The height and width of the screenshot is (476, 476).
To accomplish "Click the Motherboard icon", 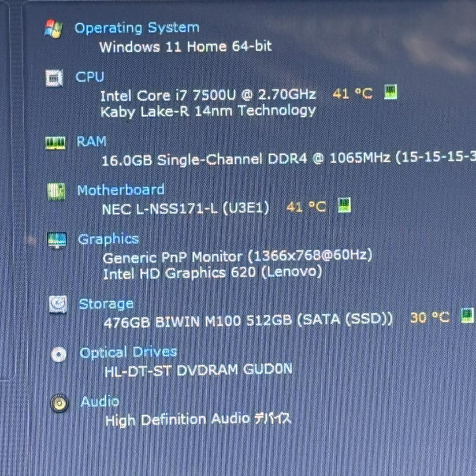I will (x=56, y=192).
